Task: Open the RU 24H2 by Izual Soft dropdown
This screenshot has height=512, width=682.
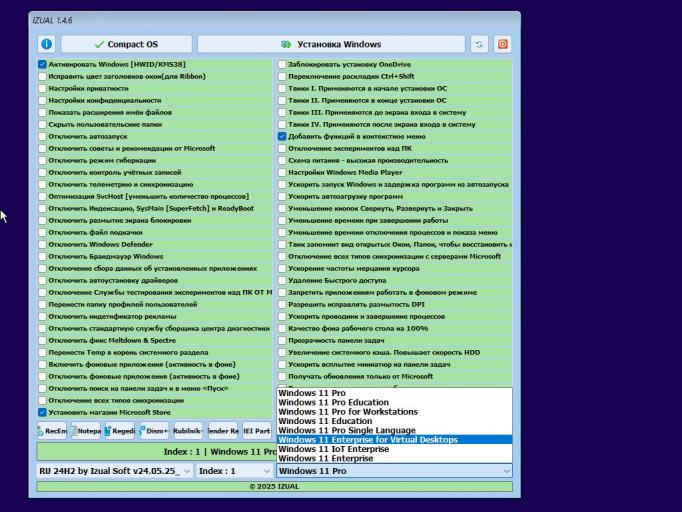Action: 114,471
